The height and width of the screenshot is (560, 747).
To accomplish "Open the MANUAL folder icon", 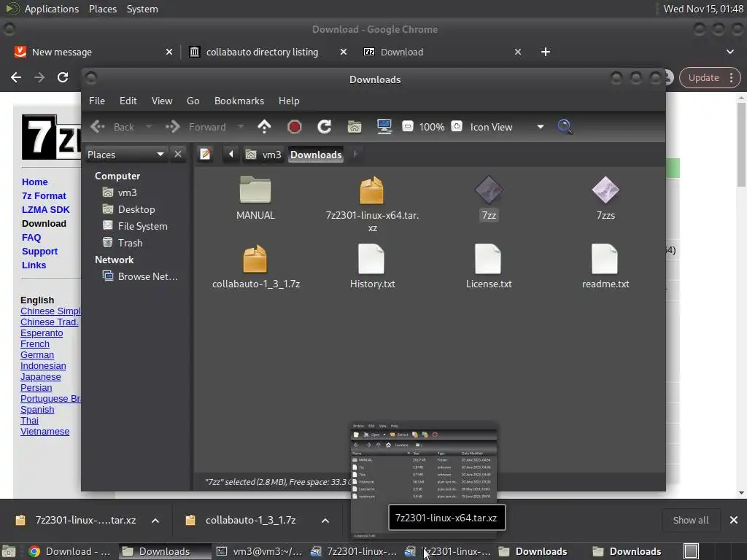I will pyautogui.click(x=255, y=190).
